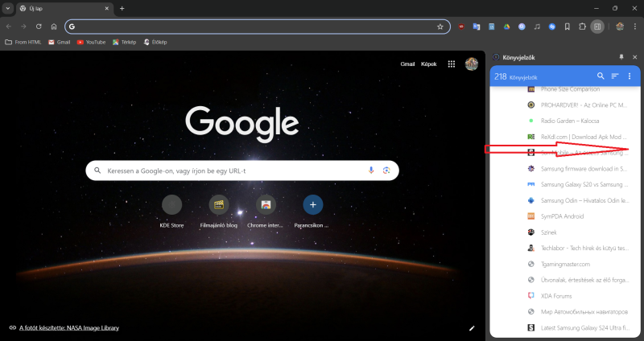644x341 pixels.
Task: Open the Google Drive extension icon
Action: pos(507,27)
